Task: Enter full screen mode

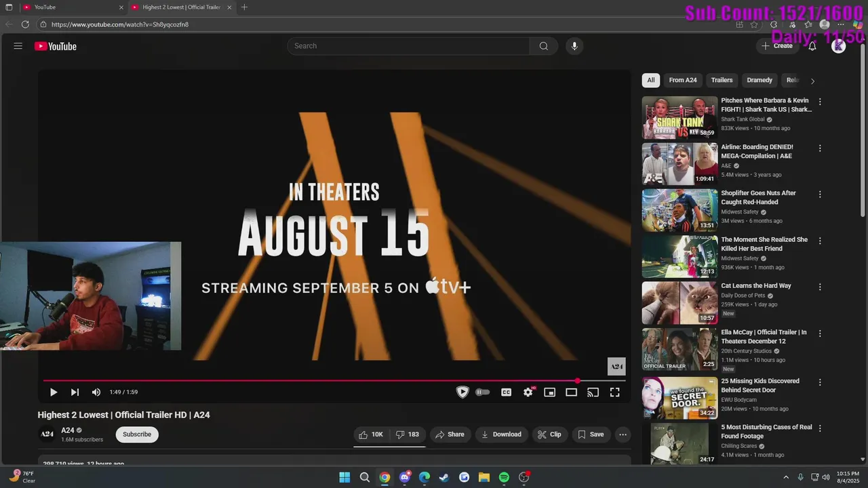Action: tap(615, 392)
